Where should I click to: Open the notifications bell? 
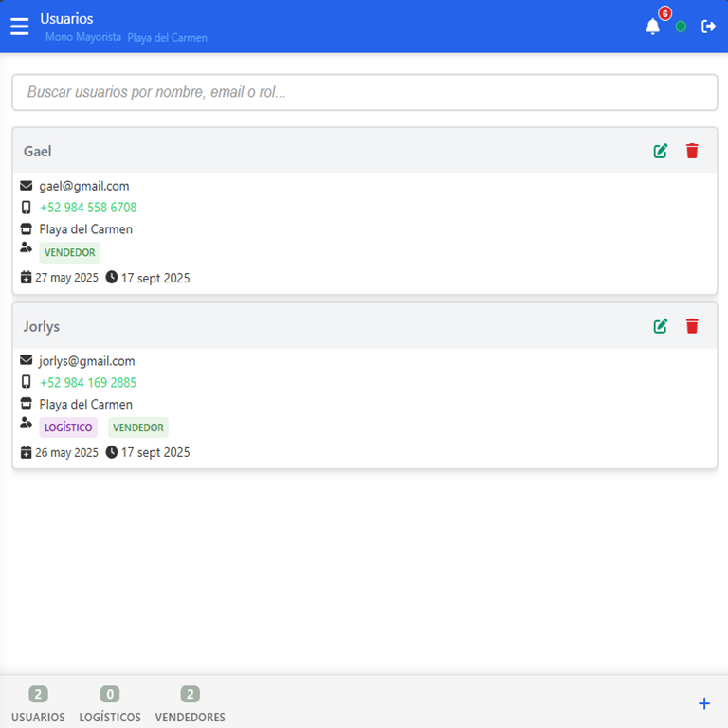pyautogui.click(x=652, y=27)
